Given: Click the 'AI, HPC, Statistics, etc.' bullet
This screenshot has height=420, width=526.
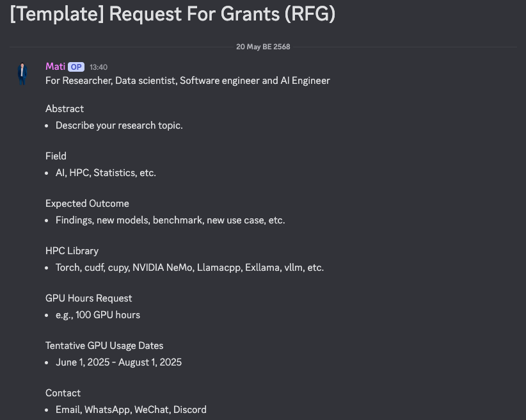Looking at the screenshot, I should pyautogui.click(x=106, y=173).
